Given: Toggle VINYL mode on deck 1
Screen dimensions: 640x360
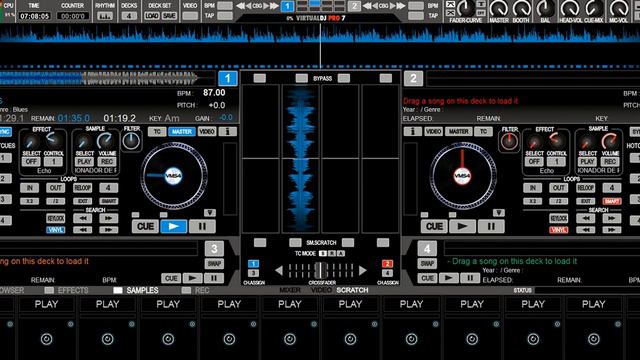Looking at the screenshot, I should coord(56,230).
